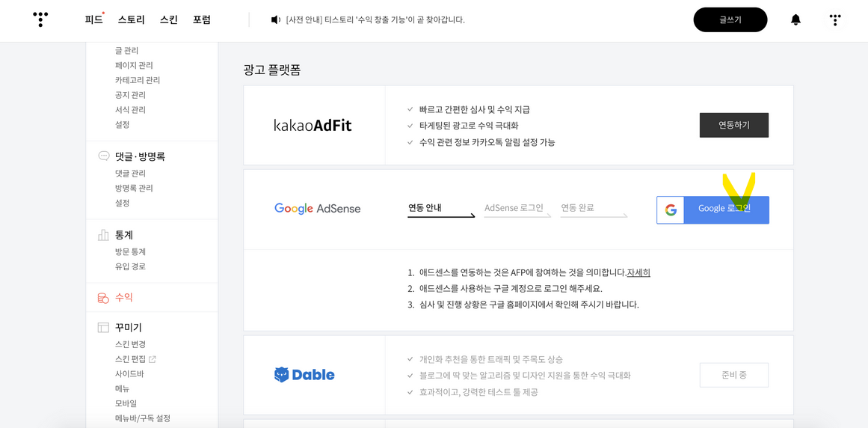The image size is (868, 428).
Task: Click the 광고 플랫폼 heading
Action: (x=272, y=71)
